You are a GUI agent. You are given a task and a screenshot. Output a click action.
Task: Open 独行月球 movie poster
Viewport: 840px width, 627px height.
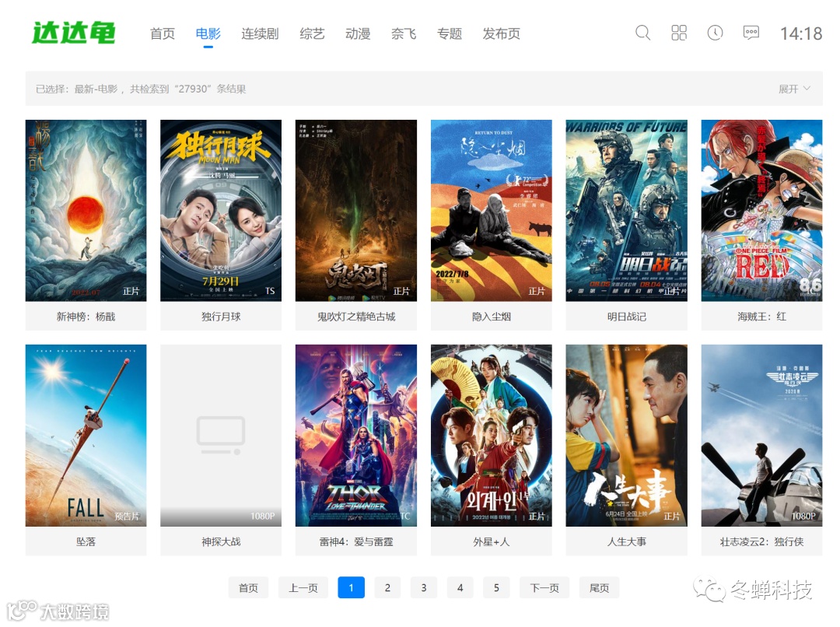click(x=221, y=210)
